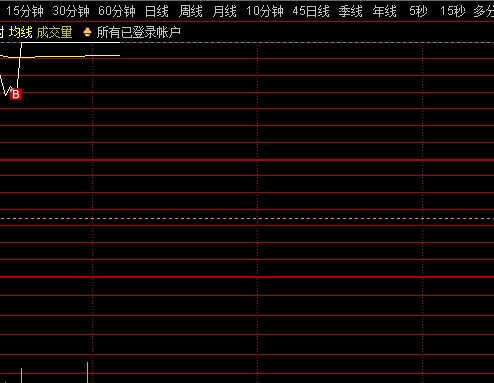494x383 pixels.
Task: Open the 季线 quarterly chart
Action: pyautogui.click(x=351, y=11)
